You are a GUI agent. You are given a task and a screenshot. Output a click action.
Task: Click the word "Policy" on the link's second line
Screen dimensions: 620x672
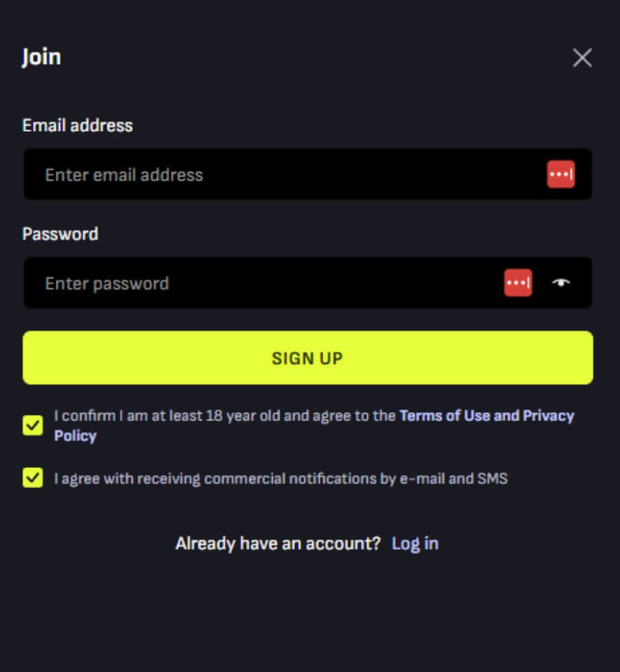tap(75, 436)
